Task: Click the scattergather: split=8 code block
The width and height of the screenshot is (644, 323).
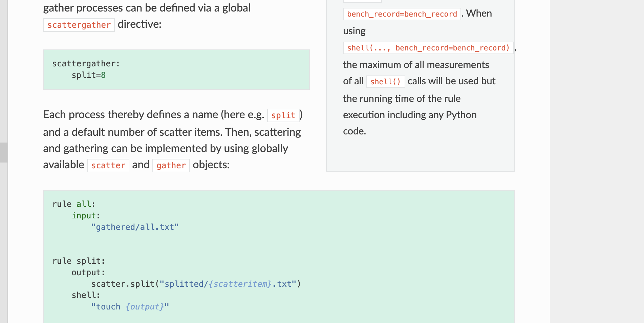Action: pos(176,69)
